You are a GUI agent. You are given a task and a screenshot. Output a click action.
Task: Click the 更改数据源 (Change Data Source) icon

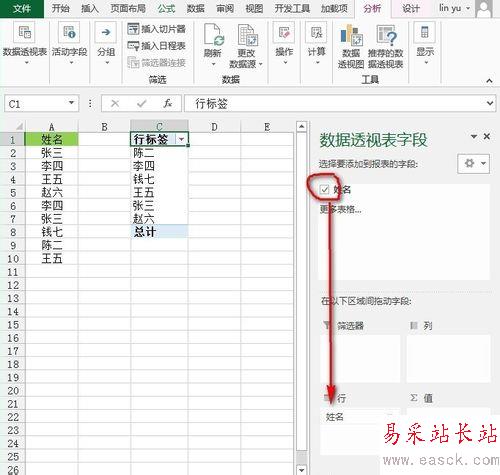coord(247,34)
